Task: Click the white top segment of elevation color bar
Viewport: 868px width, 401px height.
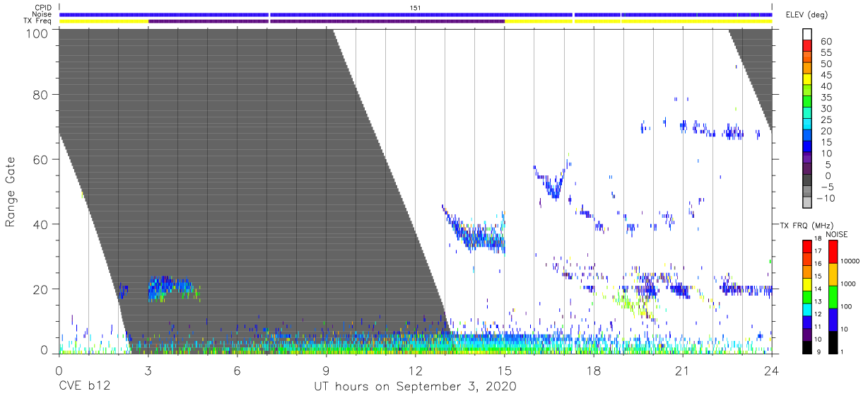Action: click(x=807, y=35)
